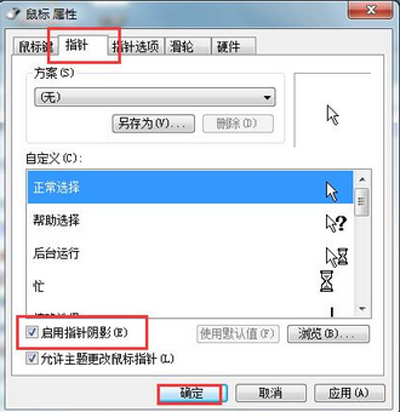
Task: Select the Help Select question-arrow cursor icon
Action: [x=336, y=223]
